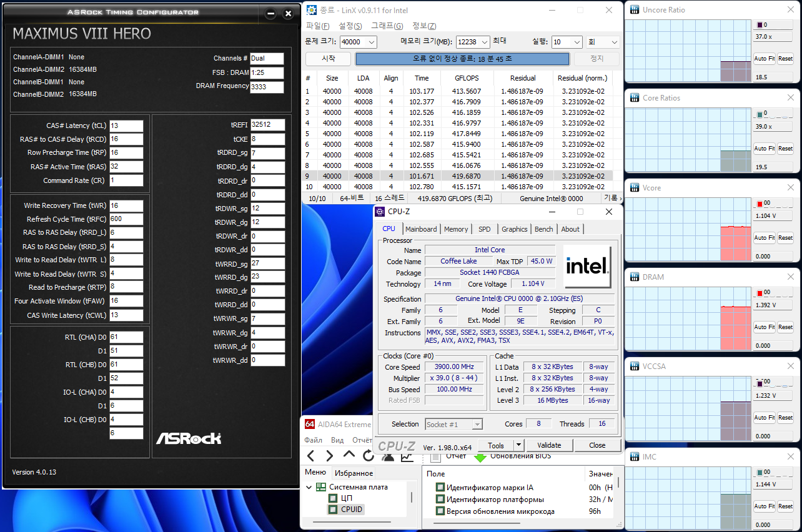Click the AIDA64 back navigation arrow
This screenshot has width=802, height=532.
(x=311, y=456)
